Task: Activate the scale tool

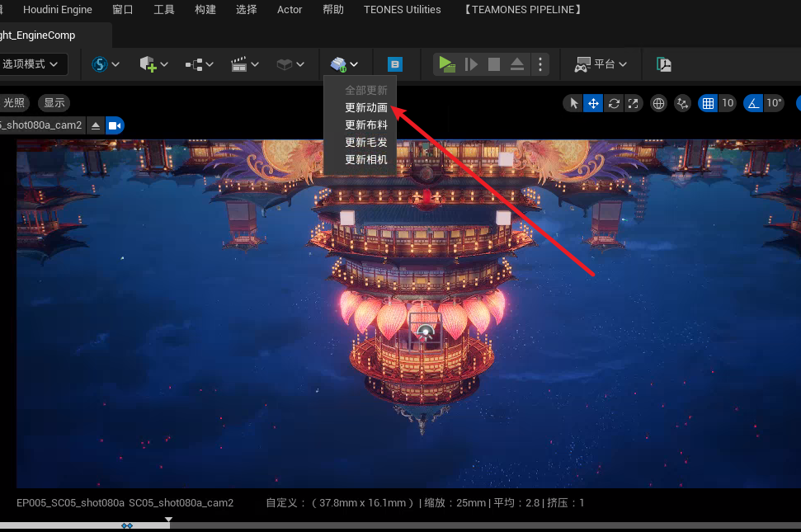Action: (x=634, y=104)
